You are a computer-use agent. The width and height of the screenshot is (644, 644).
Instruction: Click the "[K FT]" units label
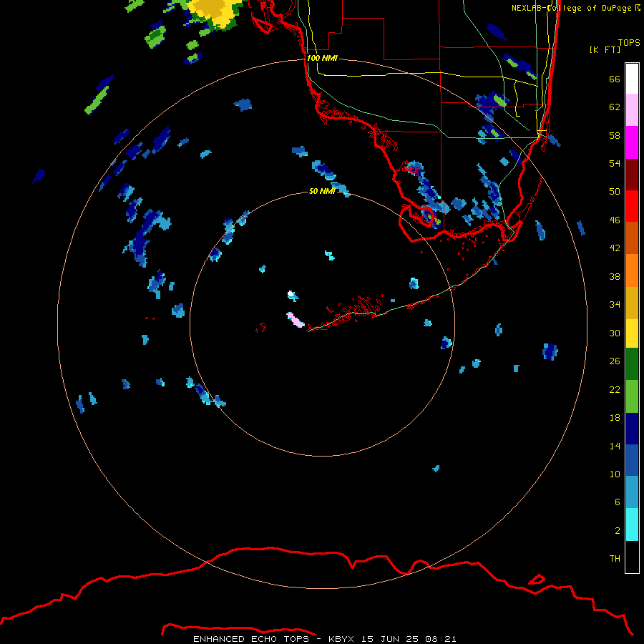tap(605, 49)
